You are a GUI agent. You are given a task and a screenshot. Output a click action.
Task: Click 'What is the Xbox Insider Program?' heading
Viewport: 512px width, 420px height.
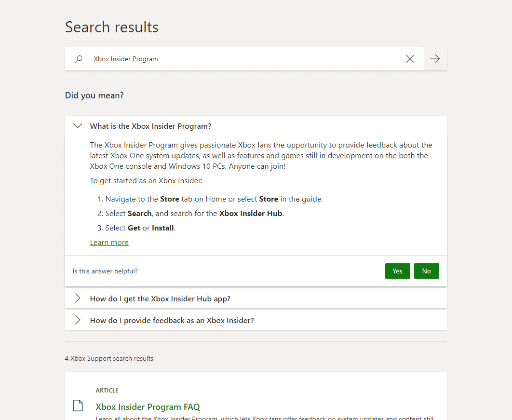click(x=150, y=126)
